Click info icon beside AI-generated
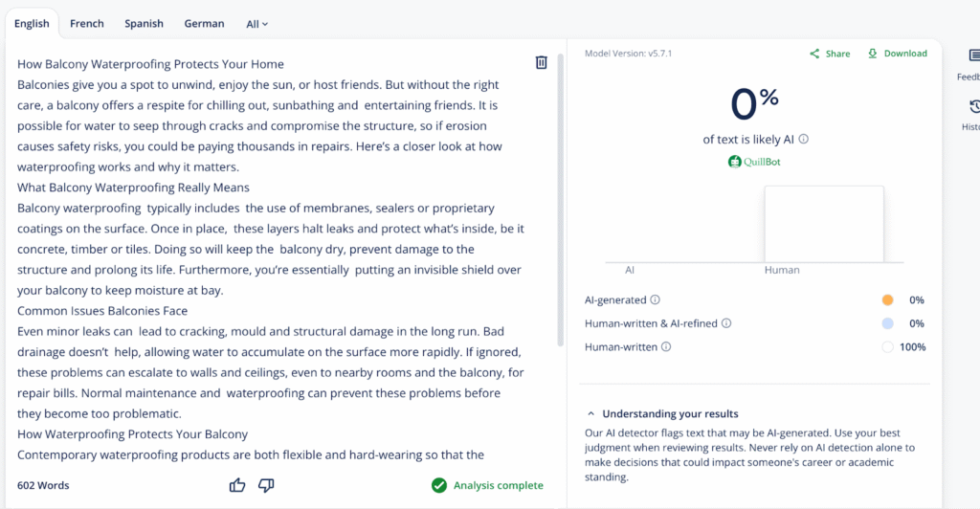980x509 pixels. tap(655, 299)
